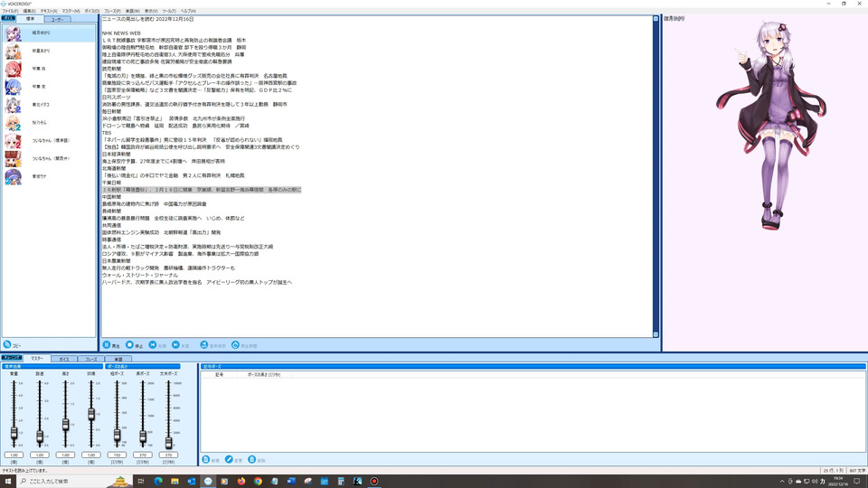Image resolution: width=868 pixels, height=488 pixels.
Task: Open the 表示 menu
Action: (x=151, y=11)
